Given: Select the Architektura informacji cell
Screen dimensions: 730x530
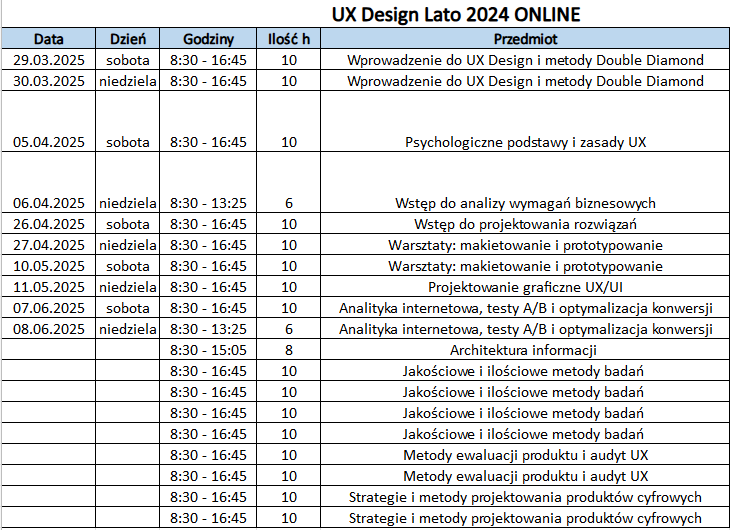Looking at the screenshot, I should [525, 349].
